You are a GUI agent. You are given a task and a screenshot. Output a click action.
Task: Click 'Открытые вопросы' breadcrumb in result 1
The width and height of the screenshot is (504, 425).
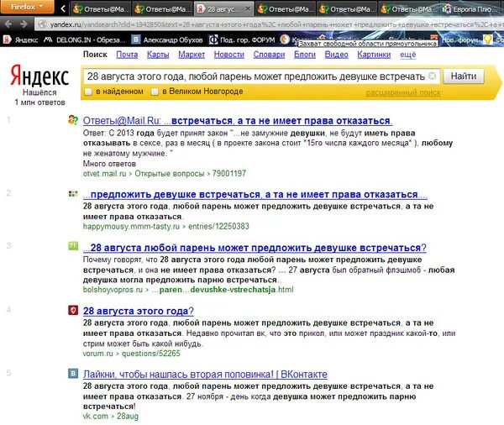[170, 174]
